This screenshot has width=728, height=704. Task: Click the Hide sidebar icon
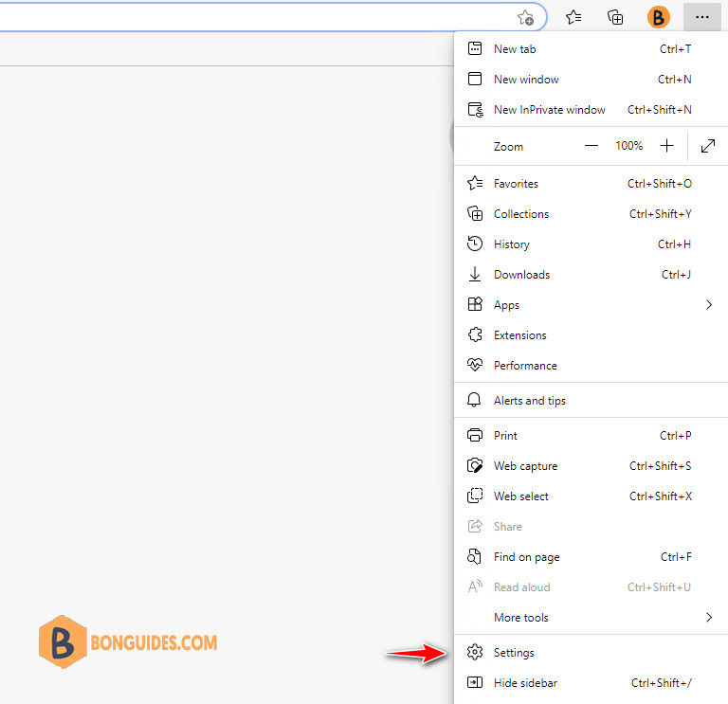pos(475,682)
